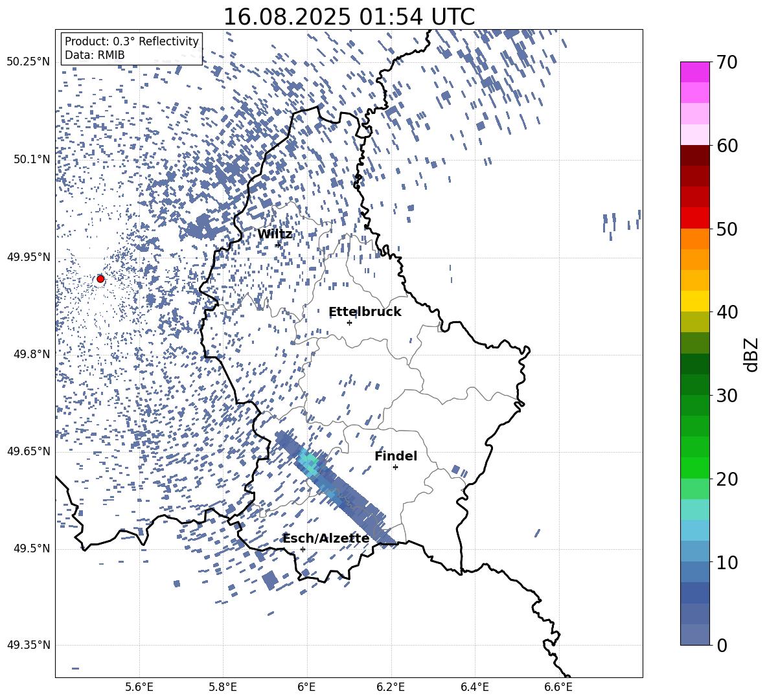The width and height of the screenshot is (767, 700).
Task: Click the 6.6°E longitude label
Action: coord(558,687)
